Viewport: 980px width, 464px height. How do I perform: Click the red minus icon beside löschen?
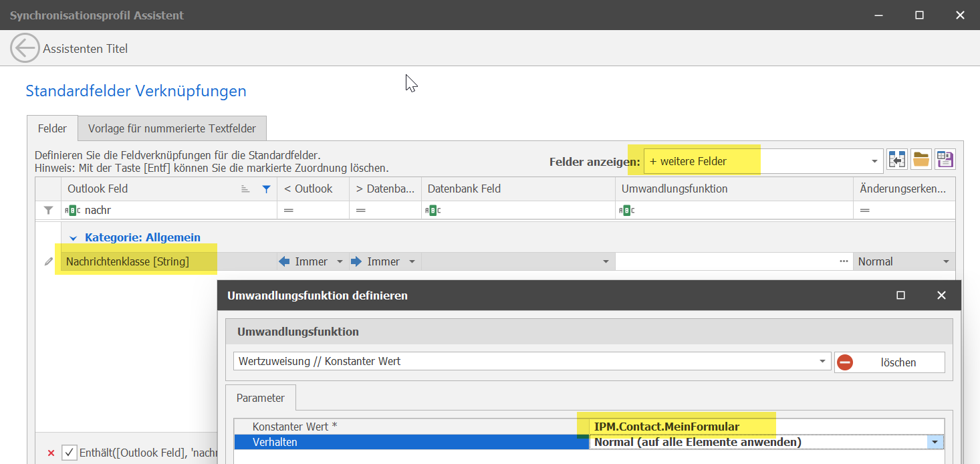(845, 362)
